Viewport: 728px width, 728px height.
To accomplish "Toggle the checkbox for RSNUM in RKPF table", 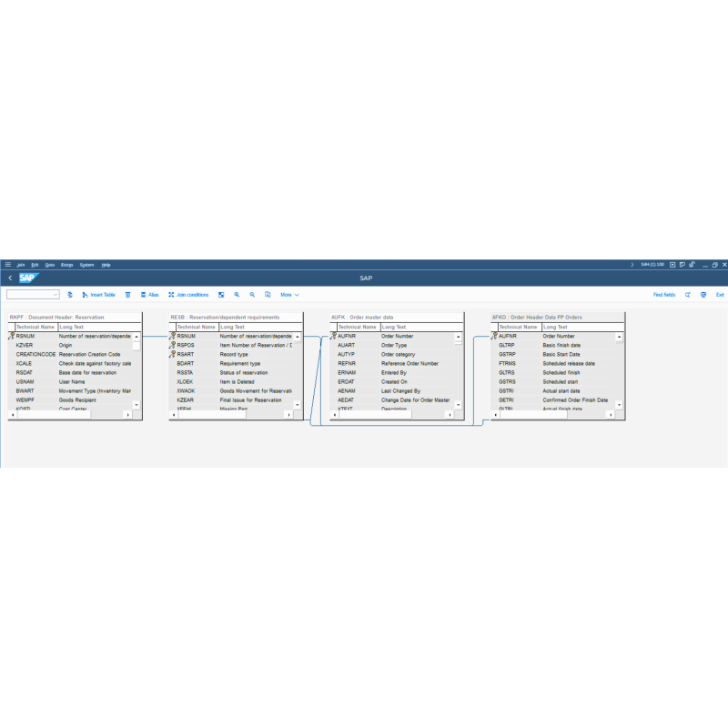I will coord(11,336).
